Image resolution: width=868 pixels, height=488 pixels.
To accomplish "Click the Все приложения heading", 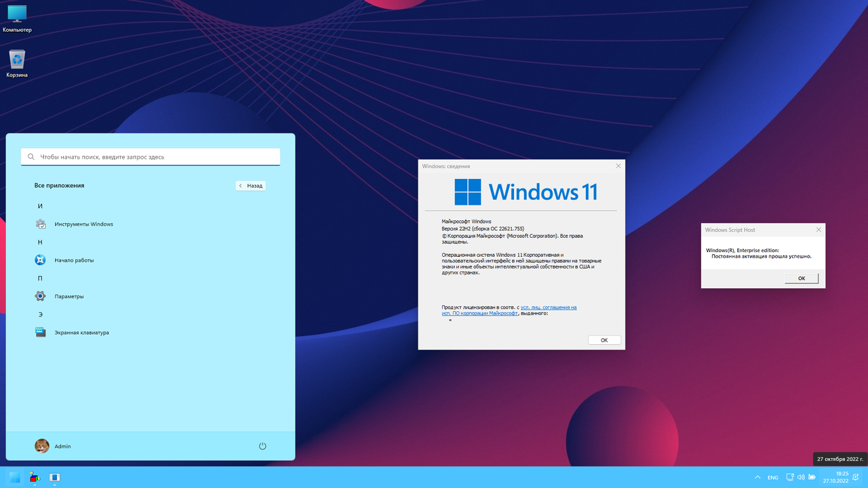I will pos(59,185).
